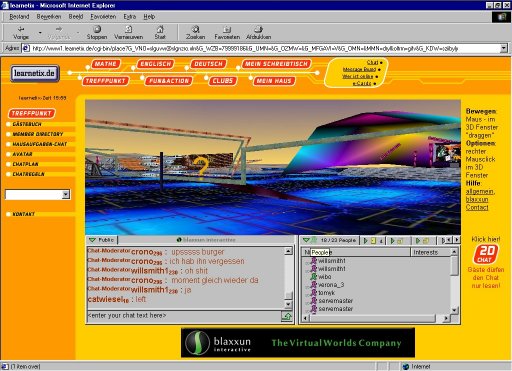Expand the Public chat triangle
The image size is (512, 371).
point(92,240)
